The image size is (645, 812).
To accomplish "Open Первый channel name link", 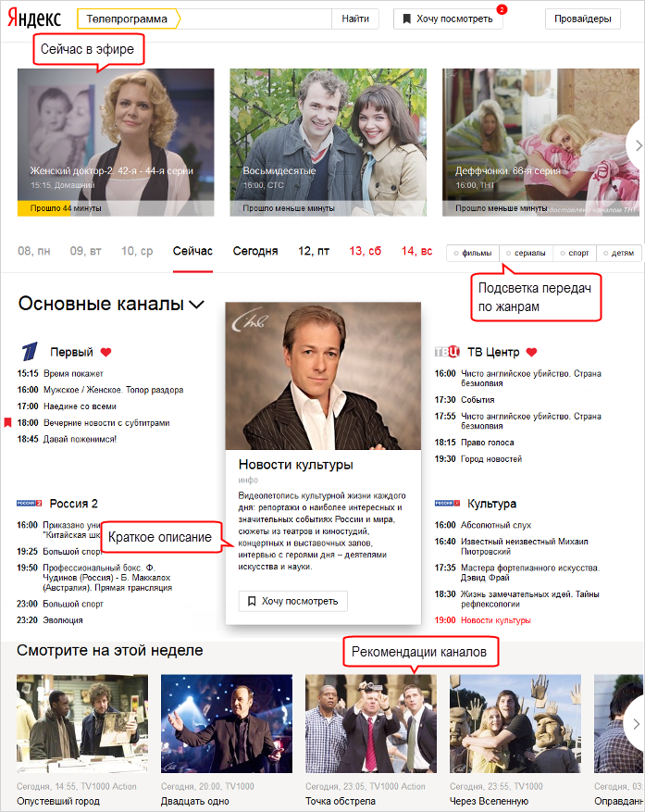I will (71, 352).
